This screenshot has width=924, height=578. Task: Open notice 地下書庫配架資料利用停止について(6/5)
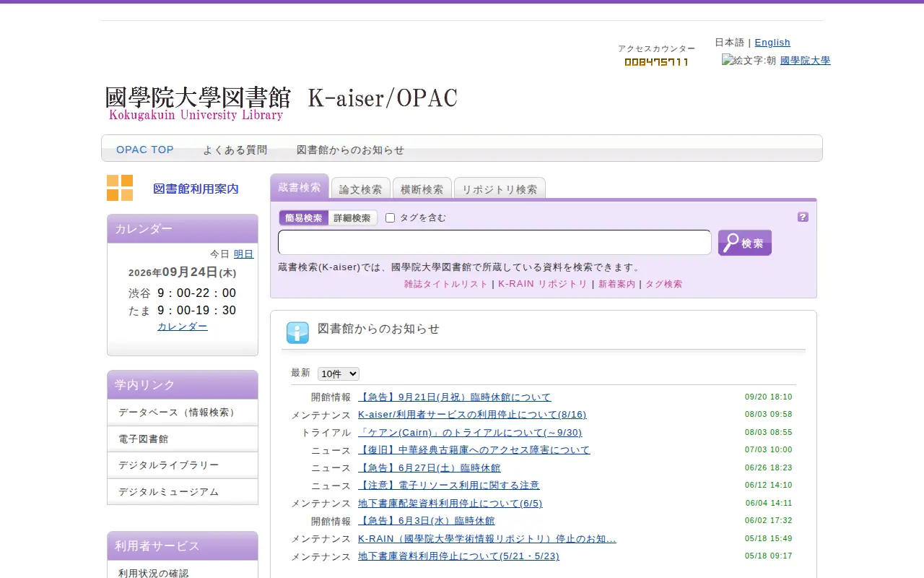tap(450, 504)
